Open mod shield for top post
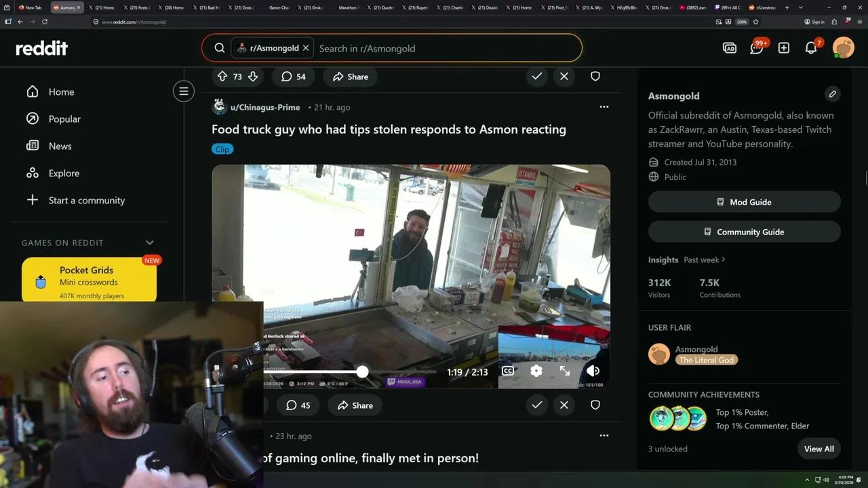The width and height of the screenshot is (868, 488). [x=595, y=77]
